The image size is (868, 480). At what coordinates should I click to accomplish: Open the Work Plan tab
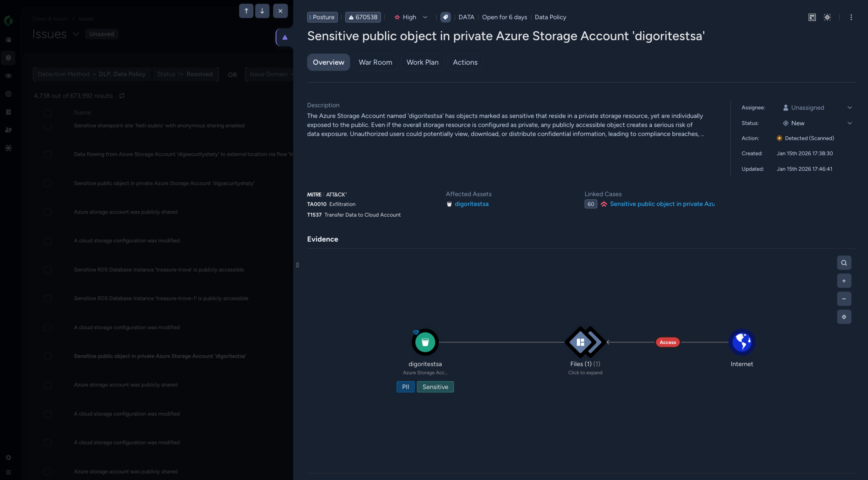coord(422,62)
